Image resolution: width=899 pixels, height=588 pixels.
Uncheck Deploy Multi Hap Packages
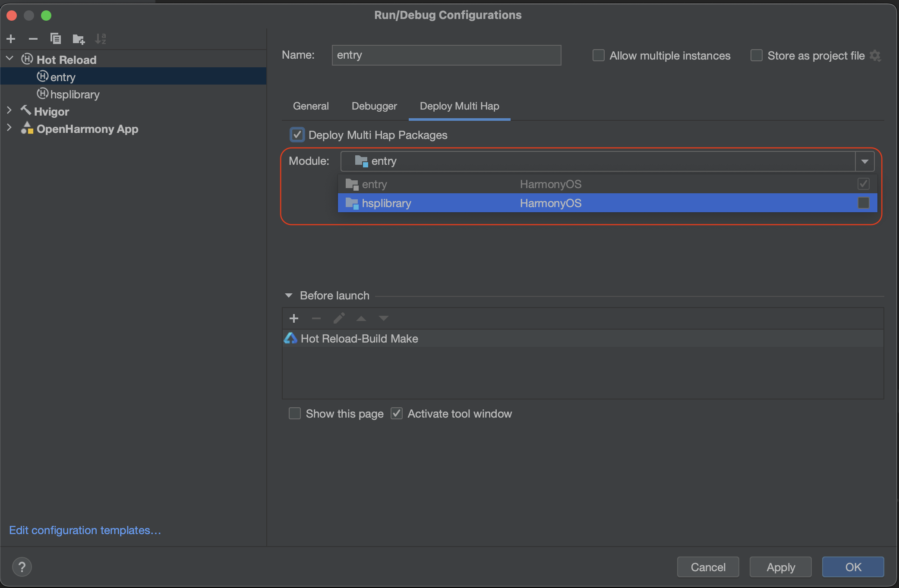pos(297,135)
